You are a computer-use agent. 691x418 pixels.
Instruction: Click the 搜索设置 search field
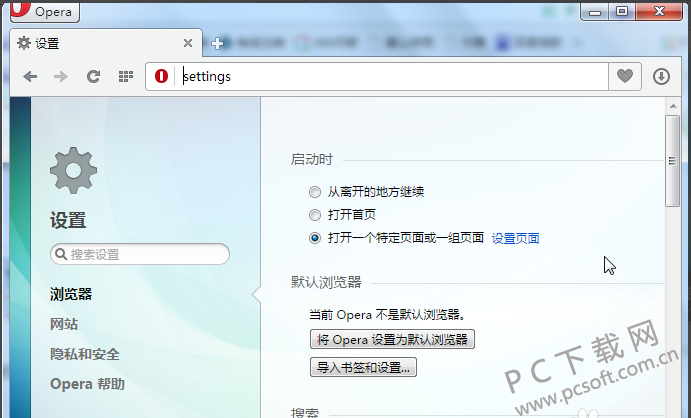coord(140,254)
